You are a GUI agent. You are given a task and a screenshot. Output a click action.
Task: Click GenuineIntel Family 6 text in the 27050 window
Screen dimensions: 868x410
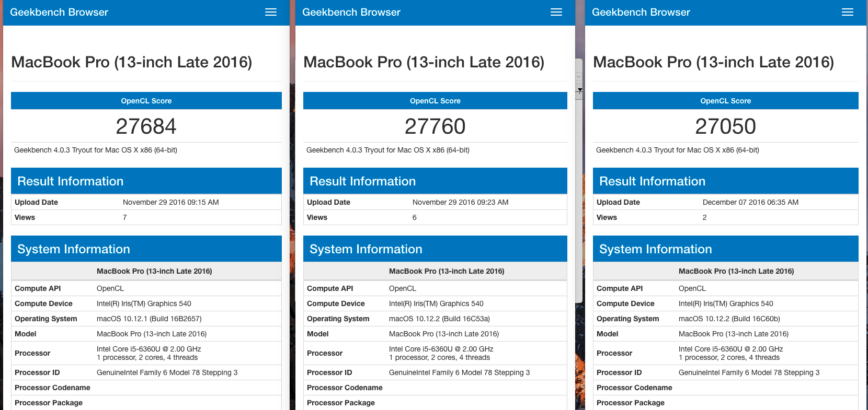(749, 372)
